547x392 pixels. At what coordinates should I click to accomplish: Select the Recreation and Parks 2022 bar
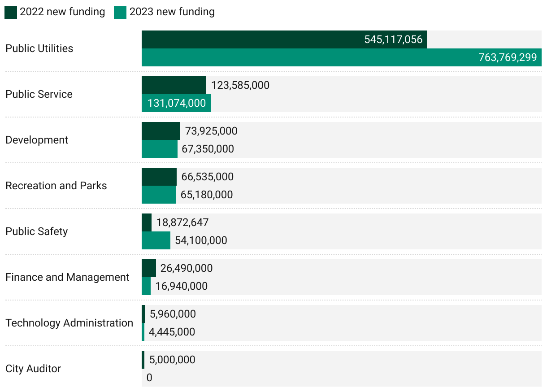(159, 177)
